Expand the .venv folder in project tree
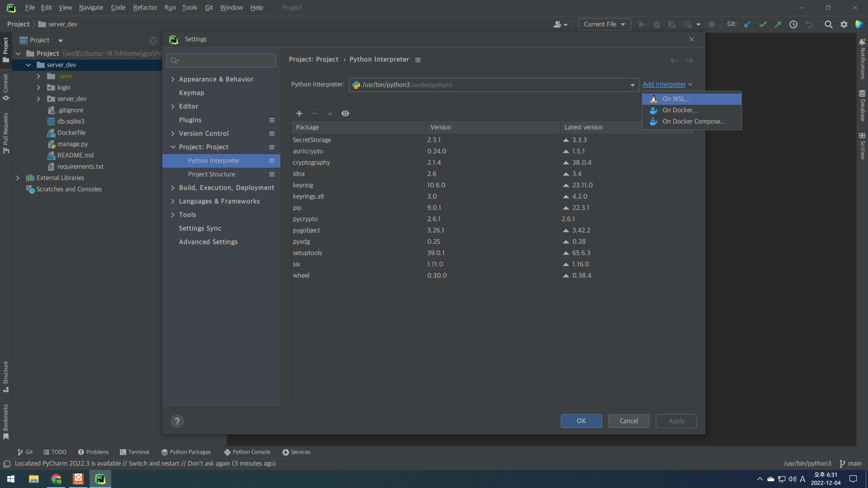Screen dimensions: 868x488 click(x=38, y=76)
